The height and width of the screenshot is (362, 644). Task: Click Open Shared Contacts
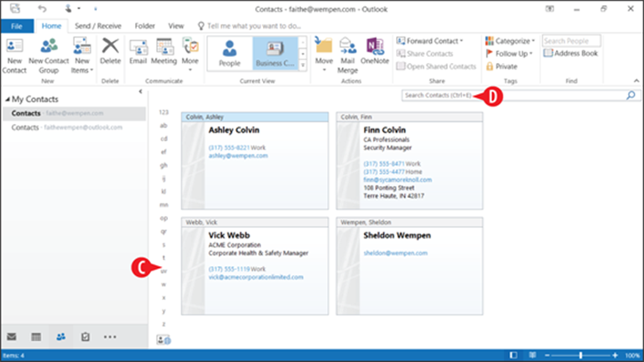(436, 67)
